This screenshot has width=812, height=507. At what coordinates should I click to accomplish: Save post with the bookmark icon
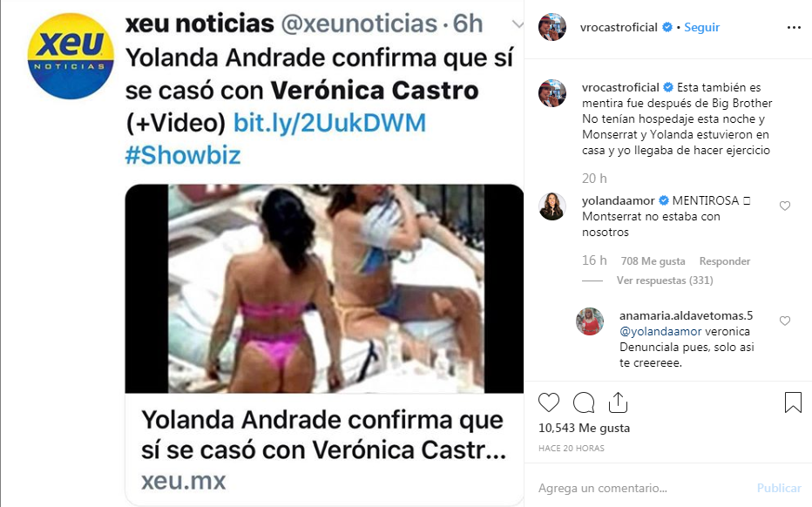coord(793,402)
